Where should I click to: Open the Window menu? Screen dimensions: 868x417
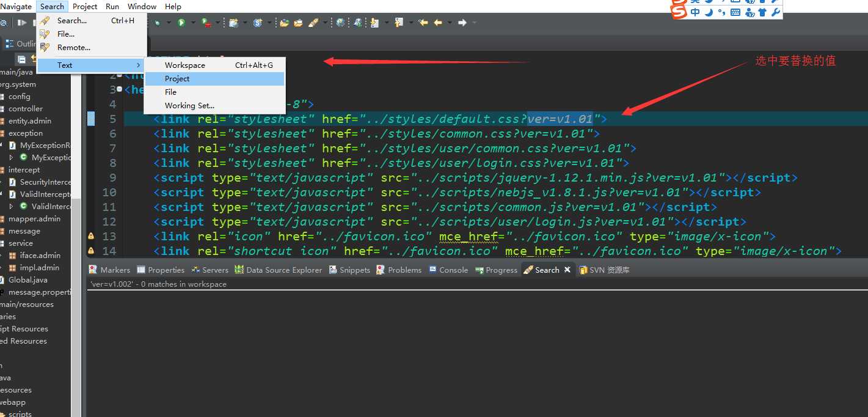tap(142, 6)
